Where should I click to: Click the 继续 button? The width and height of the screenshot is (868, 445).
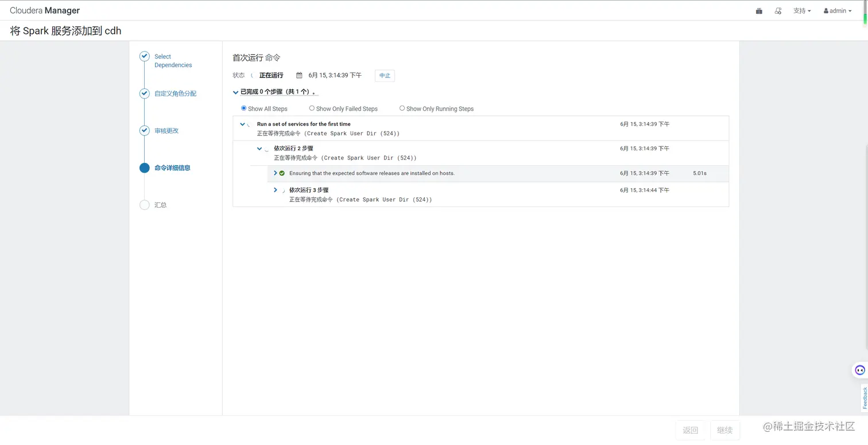[x=725, y=430]
